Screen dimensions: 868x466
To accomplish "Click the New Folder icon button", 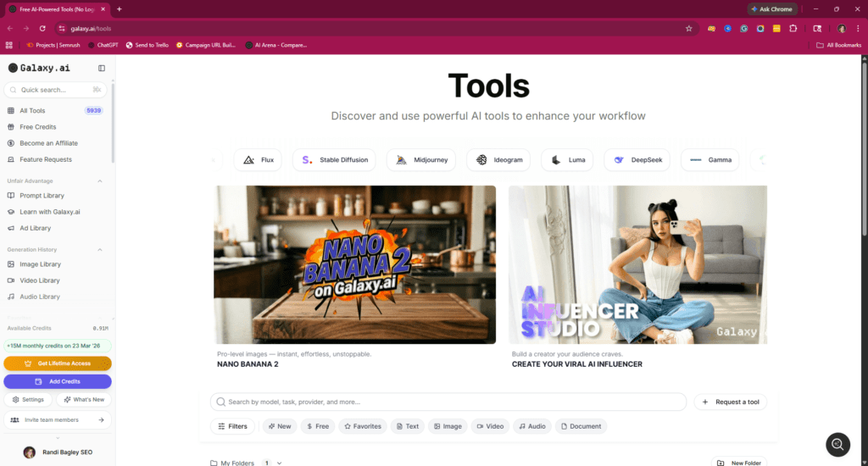I will [x=739, y=462].
